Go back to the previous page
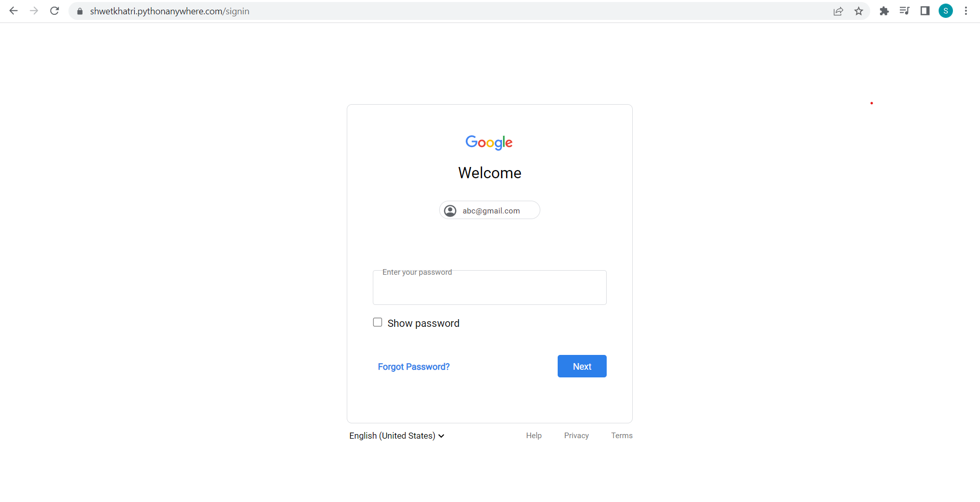The image size is (980, 502). tap(13, 11)
